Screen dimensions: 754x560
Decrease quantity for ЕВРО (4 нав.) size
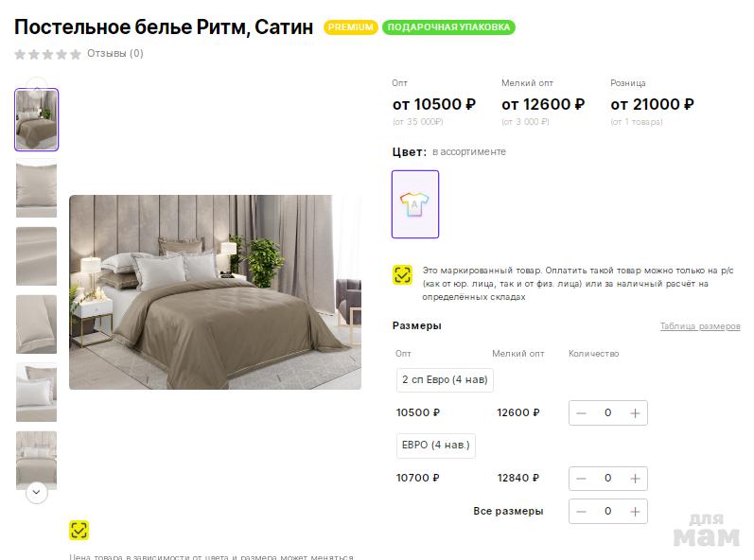(581, 479)
